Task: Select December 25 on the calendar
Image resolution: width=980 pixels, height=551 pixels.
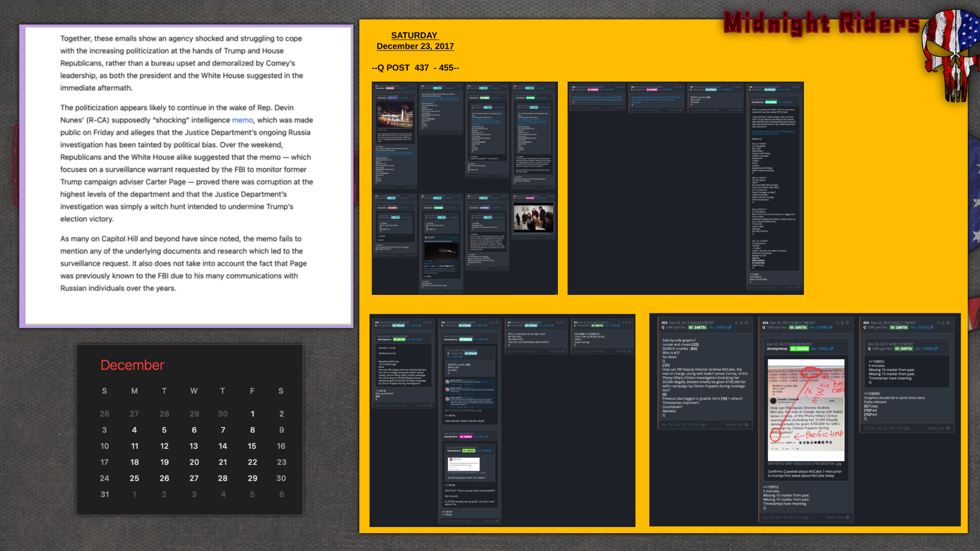Action: click(134, 479)
